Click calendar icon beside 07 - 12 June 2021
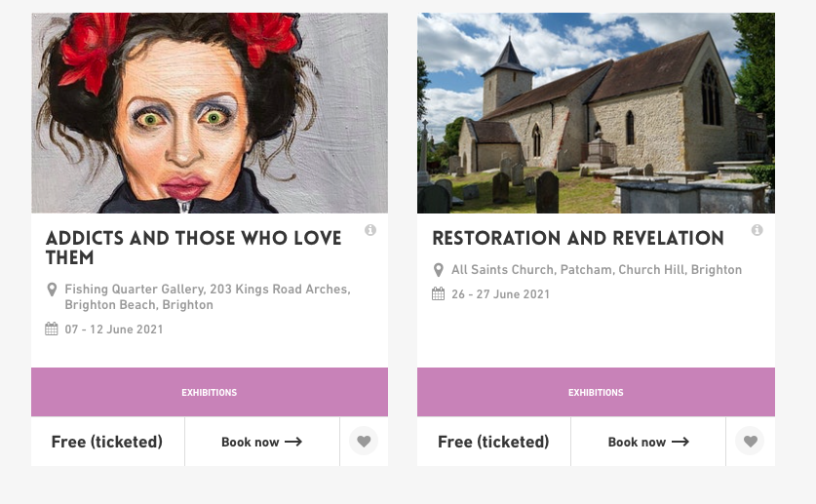816x504 pixels. pyautogui.click(x=53, y=330)
